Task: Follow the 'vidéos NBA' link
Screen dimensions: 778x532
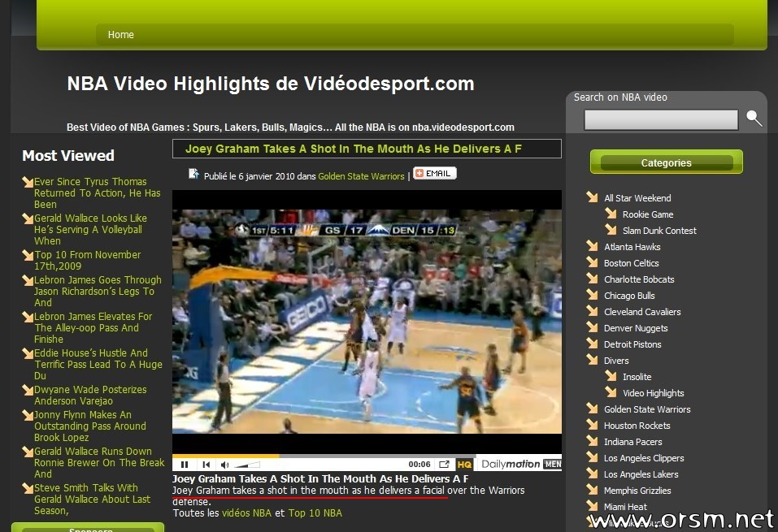Action: (246, 513)
